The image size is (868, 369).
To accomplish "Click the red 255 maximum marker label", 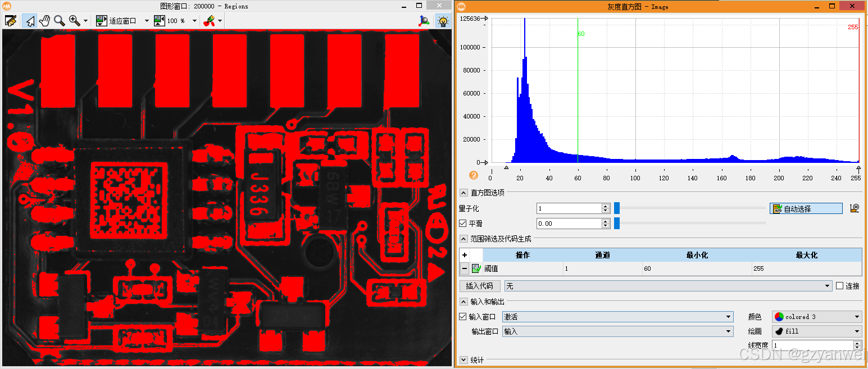I will [x=853, y=27].
